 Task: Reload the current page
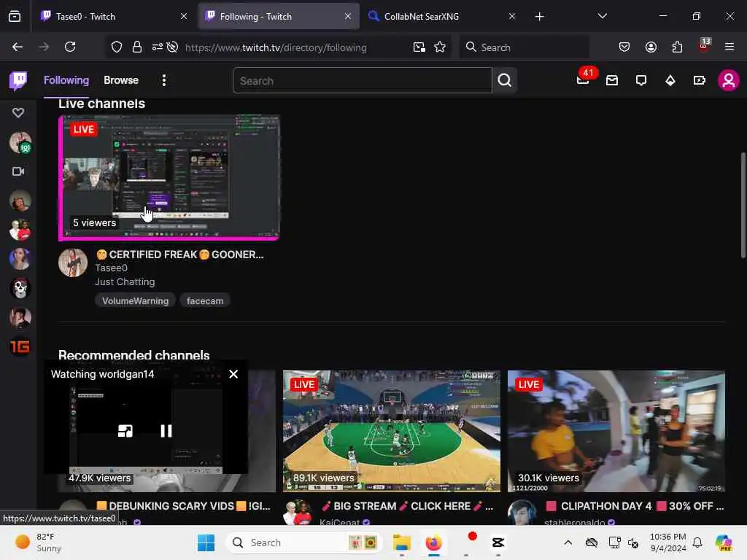click(70, 47)
